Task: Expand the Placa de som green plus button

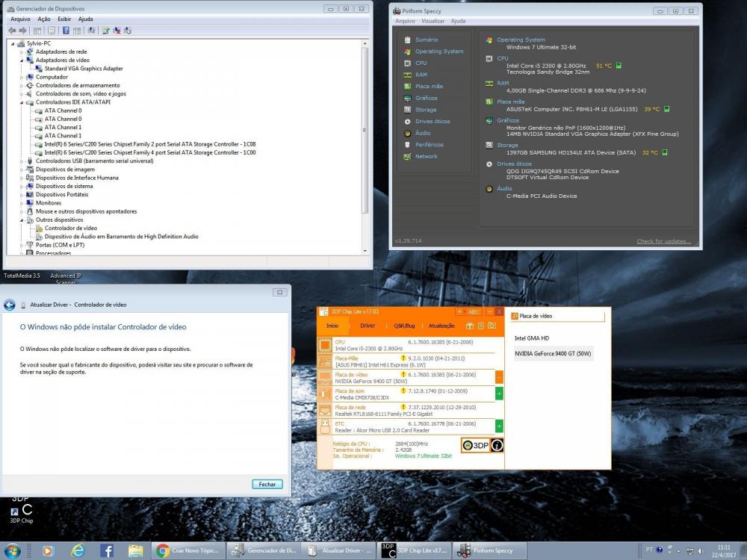Action: coord(499,393)
